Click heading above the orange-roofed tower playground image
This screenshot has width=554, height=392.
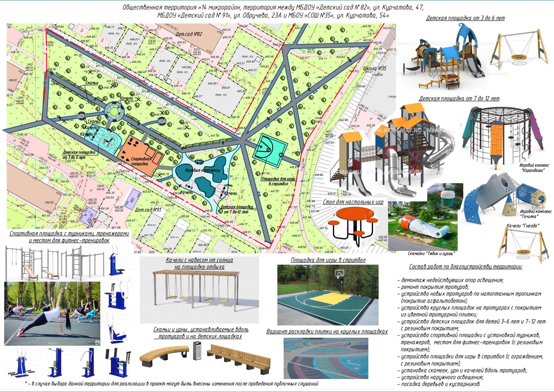pyautogui.click(x=459, y=99)
